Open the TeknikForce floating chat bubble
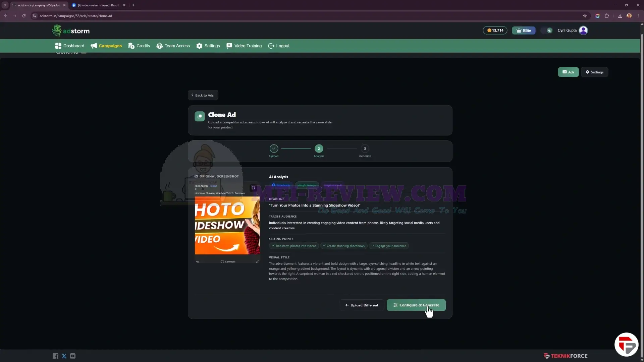Viewport: 644px width, 362px height. click(626, 345)
